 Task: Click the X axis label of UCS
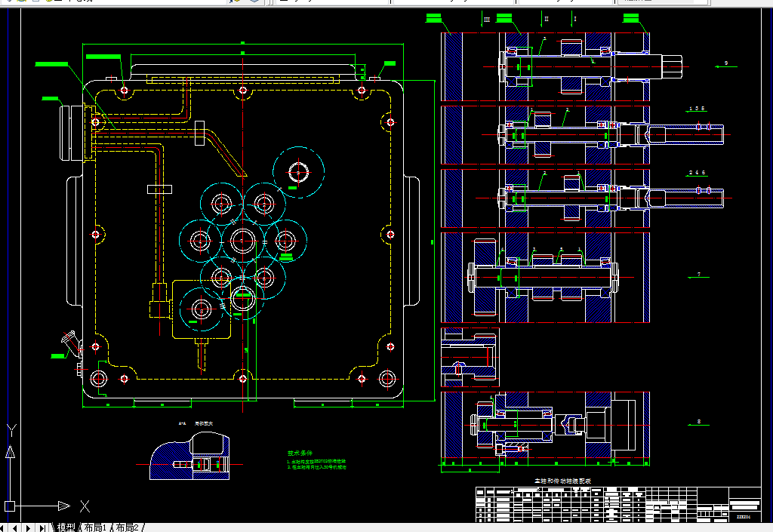pos(85,506)
